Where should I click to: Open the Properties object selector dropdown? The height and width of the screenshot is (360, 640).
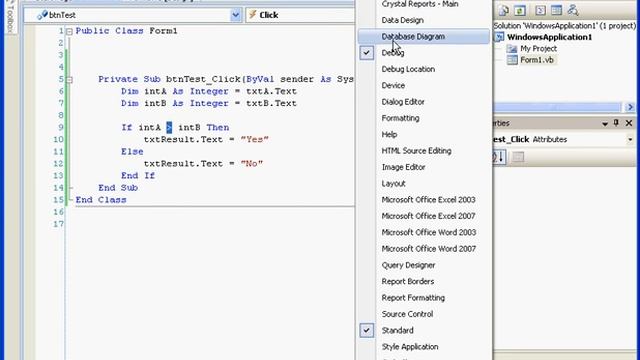[x=630, y=140]
